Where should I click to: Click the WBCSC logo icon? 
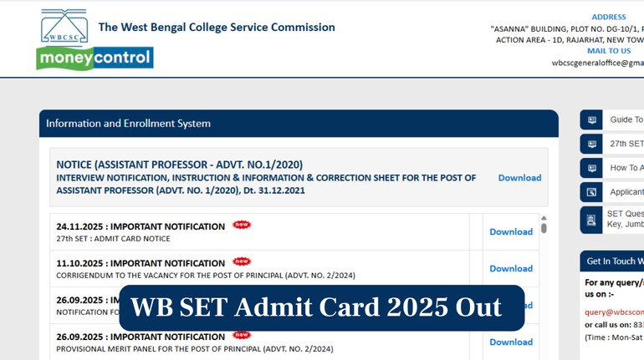point(64,27)
